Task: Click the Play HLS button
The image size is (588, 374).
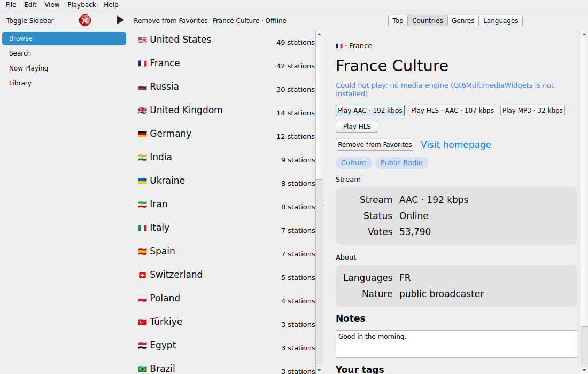Action: click(357, 127)
